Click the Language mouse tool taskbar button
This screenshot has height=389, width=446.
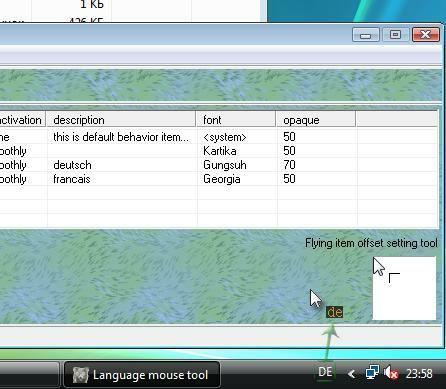[x=141, y=375]
